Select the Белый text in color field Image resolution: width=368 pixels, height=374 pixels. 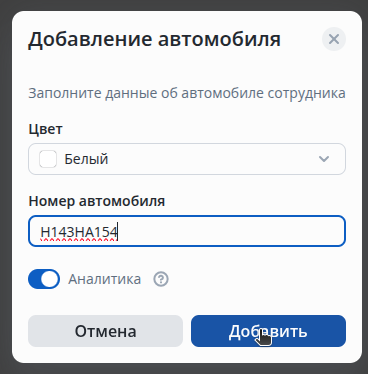click(86, 159)
